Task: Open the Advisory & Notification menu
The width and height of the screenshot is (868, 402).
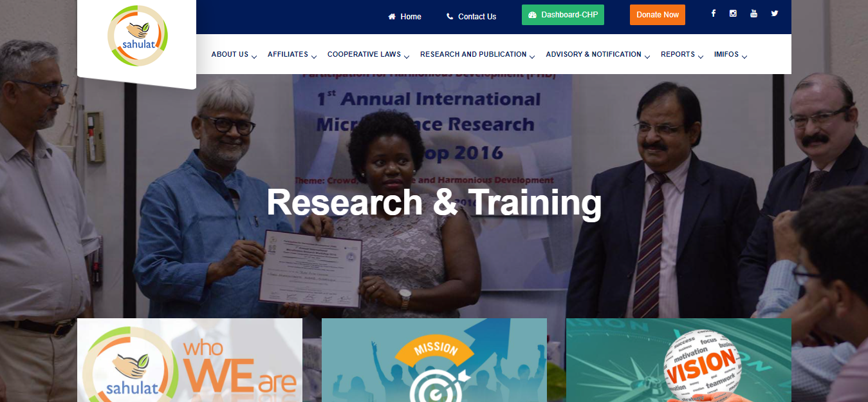Action: coord(594,54)
